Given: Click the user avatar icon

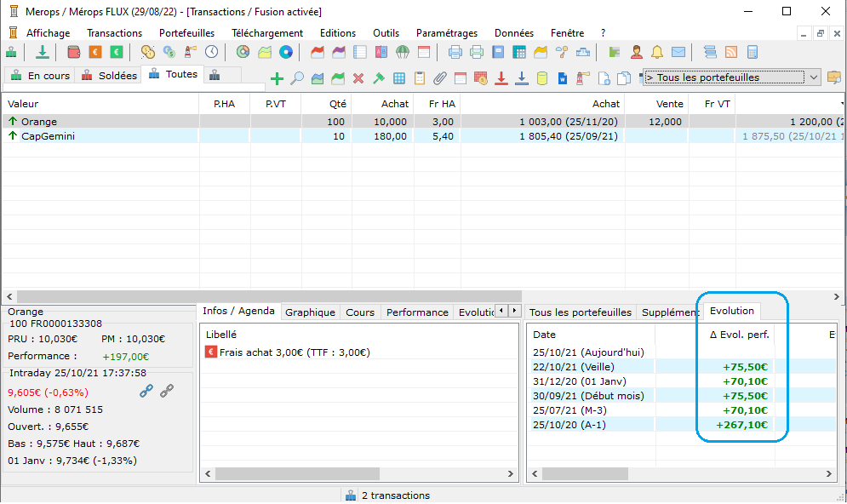Looking at the screenshot, I should [637, 52].
